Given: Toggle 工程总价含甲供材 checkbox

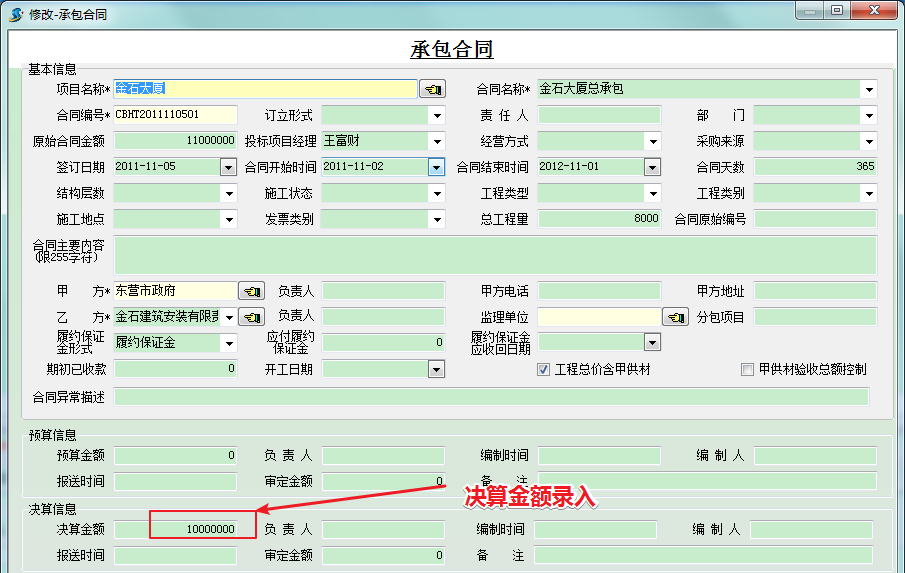Looking at the screenshot, I should point(543,369).
